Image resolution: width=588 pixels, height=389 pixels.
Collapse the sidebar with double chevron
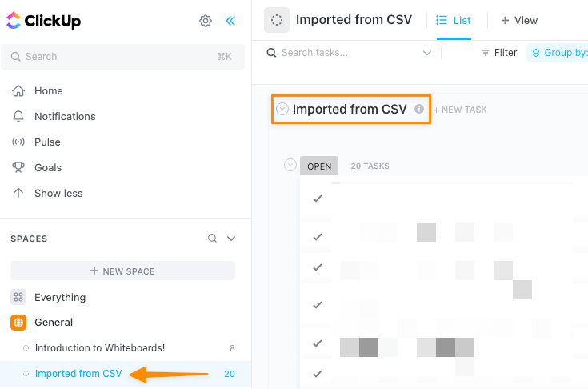click(230, 21)
